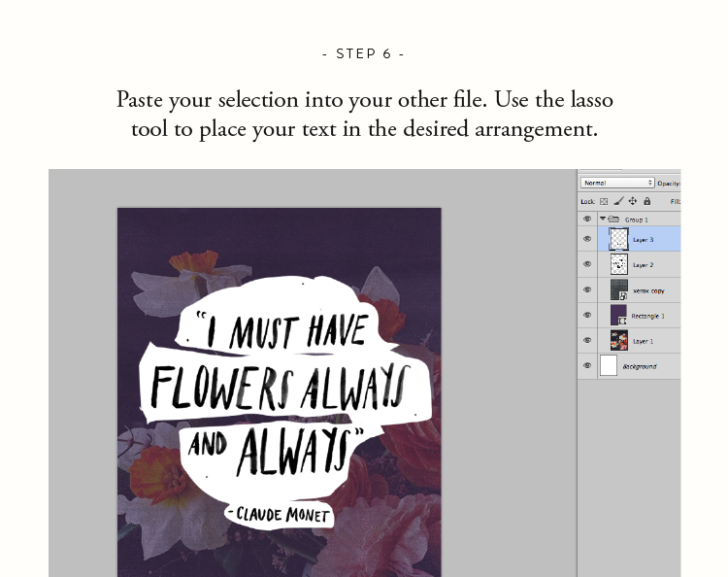Image resolution: width=728 pixels, height=577 pixels.
Task: Click the Layer 1 floral thumbnail
Action: point(619,341)
